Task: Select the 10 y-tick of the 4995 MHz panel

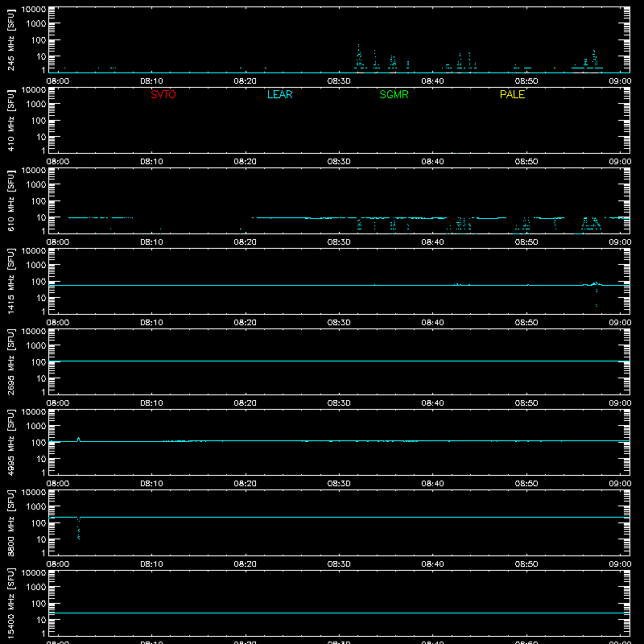Action: pyautogui.click(x=42, y=459)
